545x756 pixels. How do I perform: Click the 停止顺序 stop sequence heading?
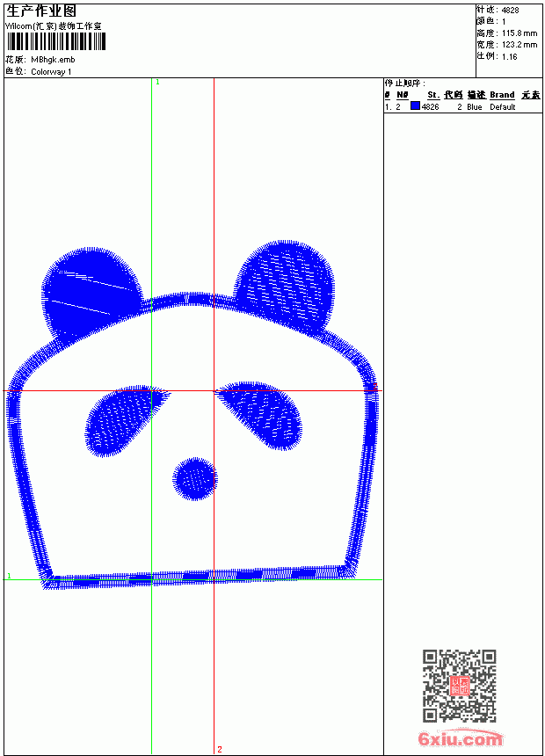coord(405,84)
